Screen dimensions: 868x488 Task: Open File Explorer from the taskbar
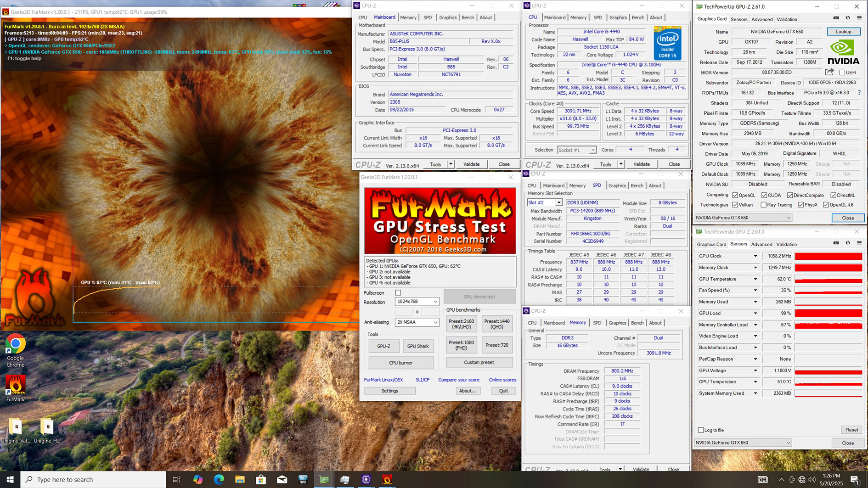point(240,479)
